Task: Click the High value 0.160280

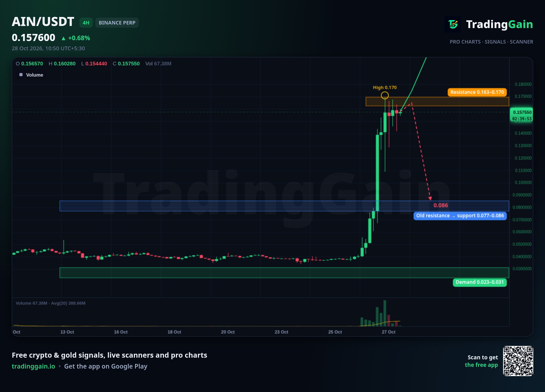Action: [x=65, y=64]
